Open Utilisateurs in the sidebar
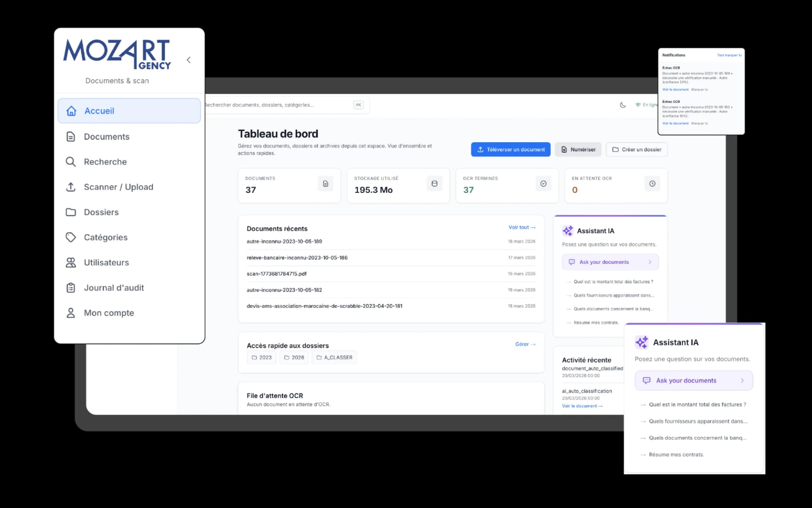Screen dimensions: 812x508 pyautogui.click(x=129, y=262)
